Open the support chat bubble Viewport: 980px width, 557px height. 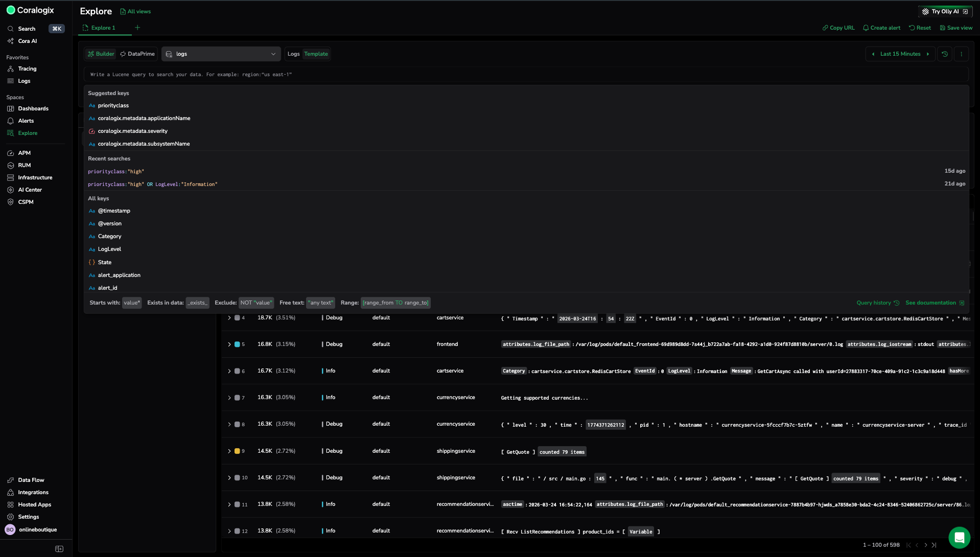click(959, 537)
